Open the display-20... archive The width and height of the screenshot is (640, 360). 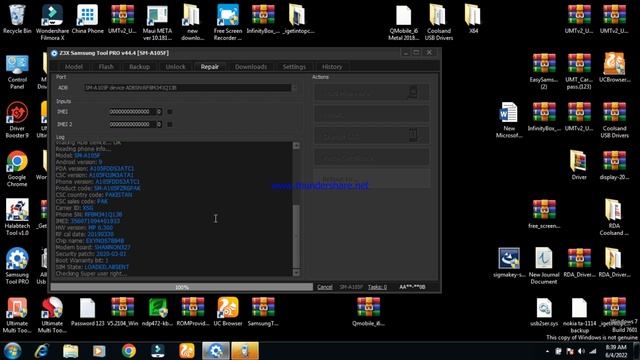click(614, 165)
